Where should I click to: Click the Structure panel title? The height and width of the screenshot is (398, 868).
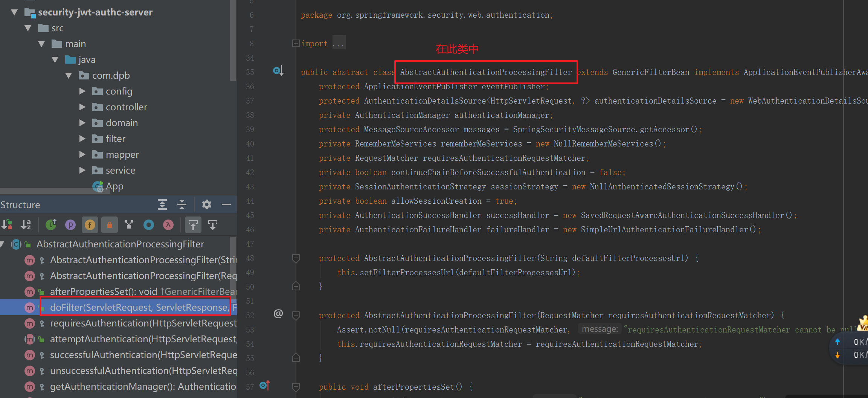(20, 205)
